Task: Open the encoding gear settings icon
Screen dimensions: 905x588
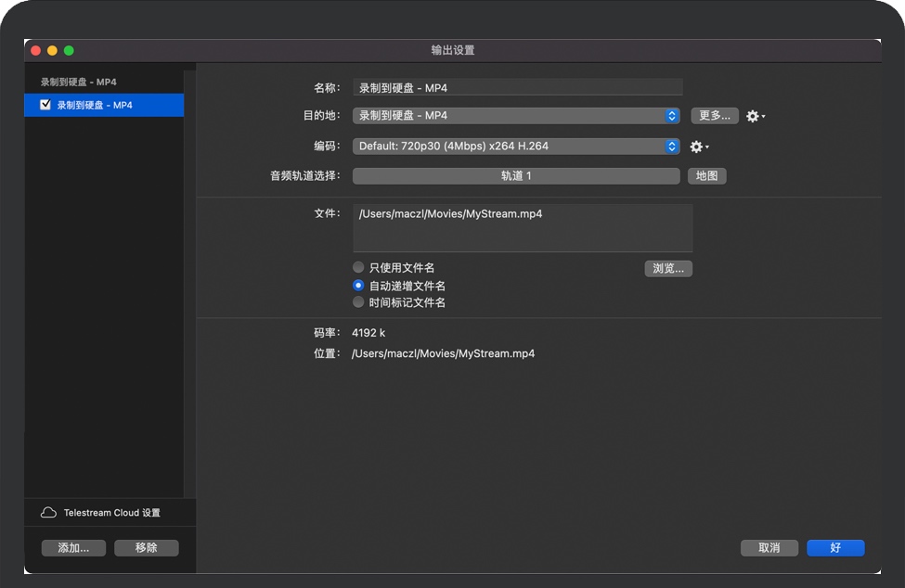Action: tap(697, 147)
